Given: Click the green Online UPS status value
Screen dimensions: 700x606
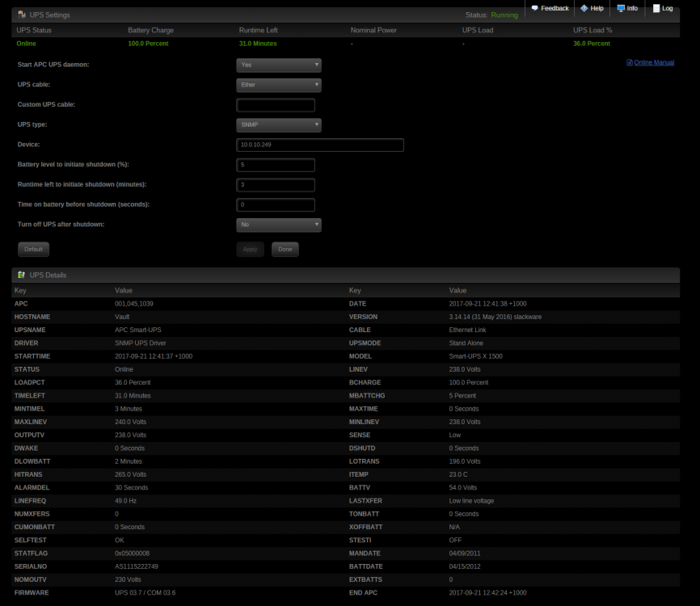Looking at the screenshot, I should click(x=26, y=44).
